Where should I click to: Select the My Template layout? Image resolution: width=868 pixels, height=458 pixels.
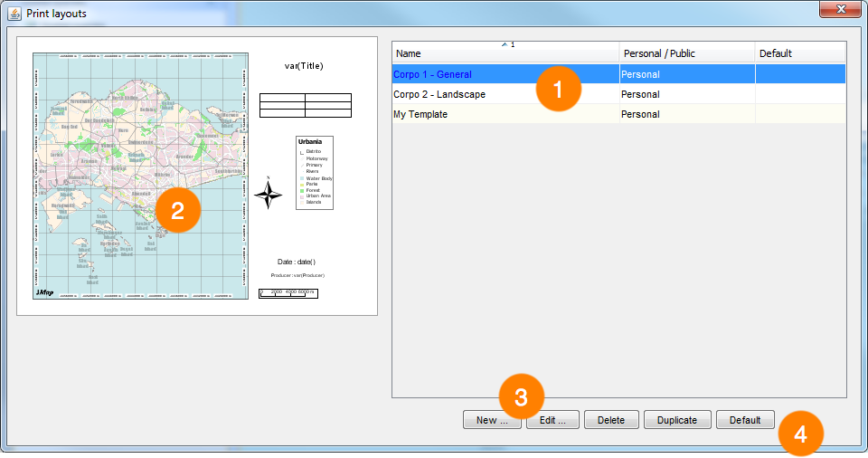click(x=618, y=114)
